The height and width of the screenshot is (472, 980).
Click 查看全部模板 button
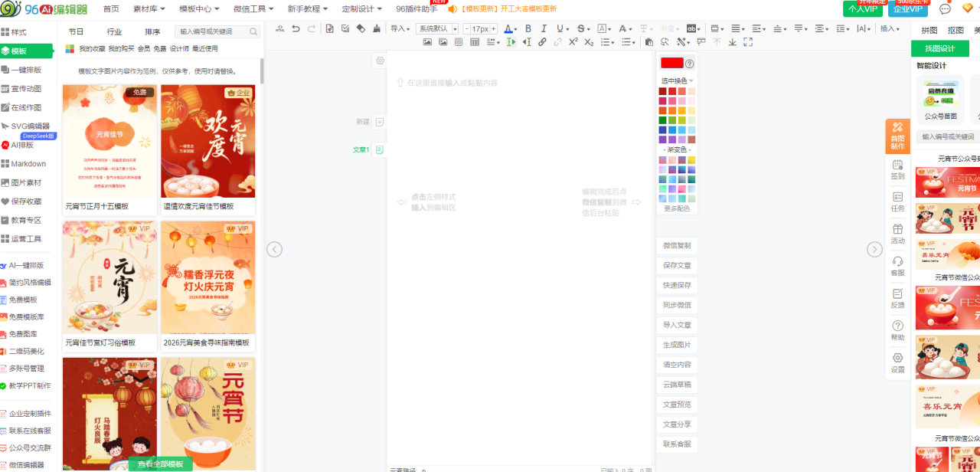pos(160,464)
